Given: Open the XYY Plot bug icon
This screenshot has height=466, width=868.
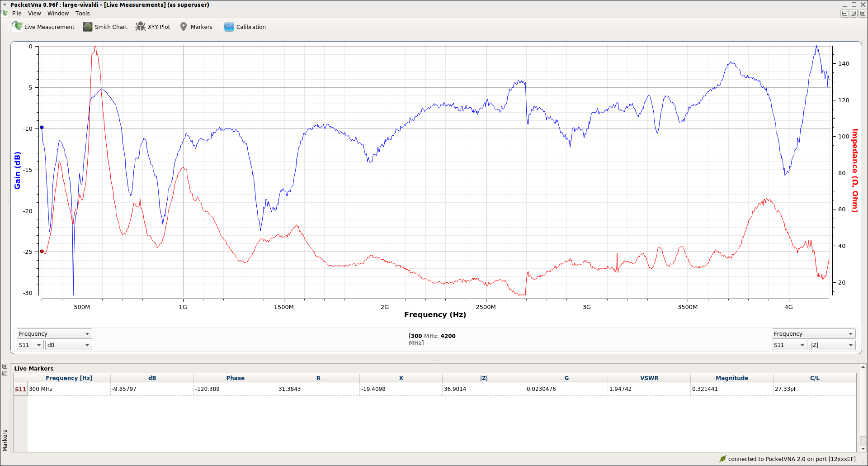Looking at the screenshot, I should [141, 27].
